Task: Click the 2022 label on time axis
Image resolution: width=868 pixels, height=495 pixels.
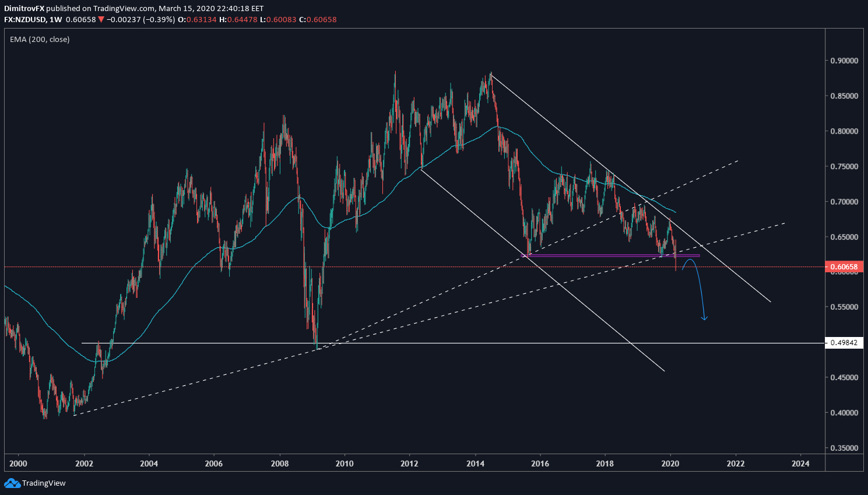Action: (x=736, y=464)
